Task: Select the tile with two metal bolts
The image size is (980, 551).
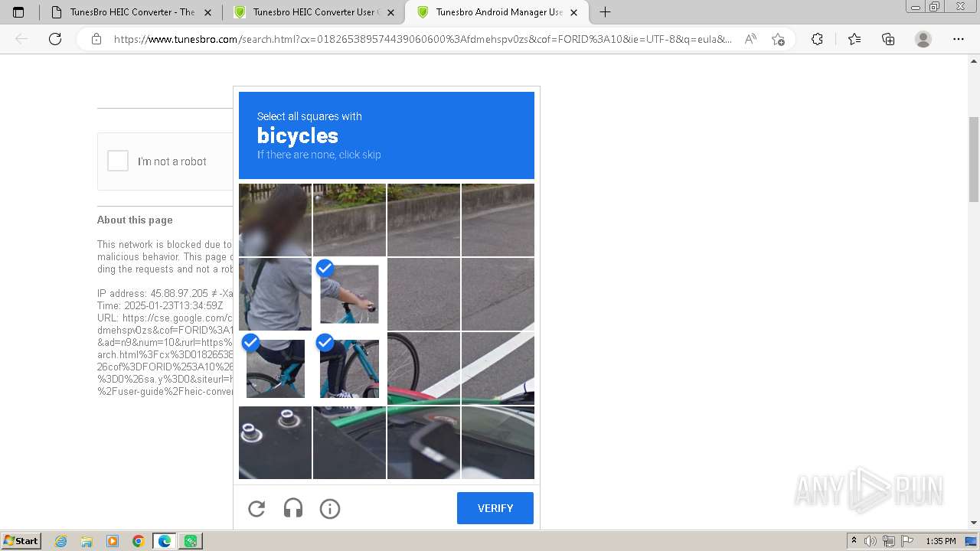Action: [275, 442]
